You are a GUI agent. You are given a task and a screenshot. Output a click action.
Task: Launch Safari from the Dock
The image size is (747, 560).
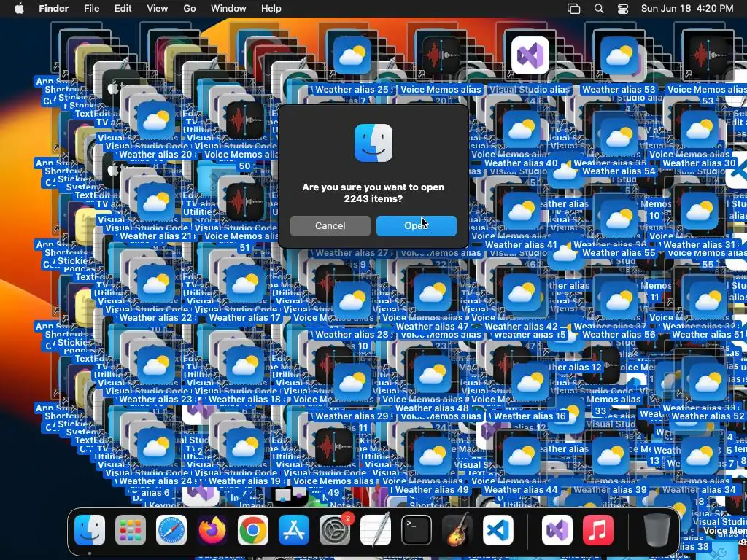click(171, 530)
